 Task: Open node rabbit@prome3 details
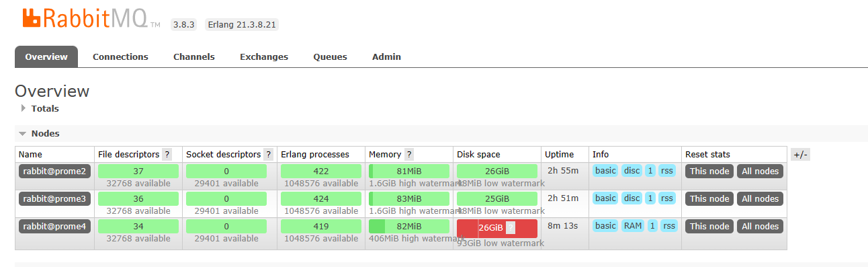pyautogui.click(x=54, y=198)
